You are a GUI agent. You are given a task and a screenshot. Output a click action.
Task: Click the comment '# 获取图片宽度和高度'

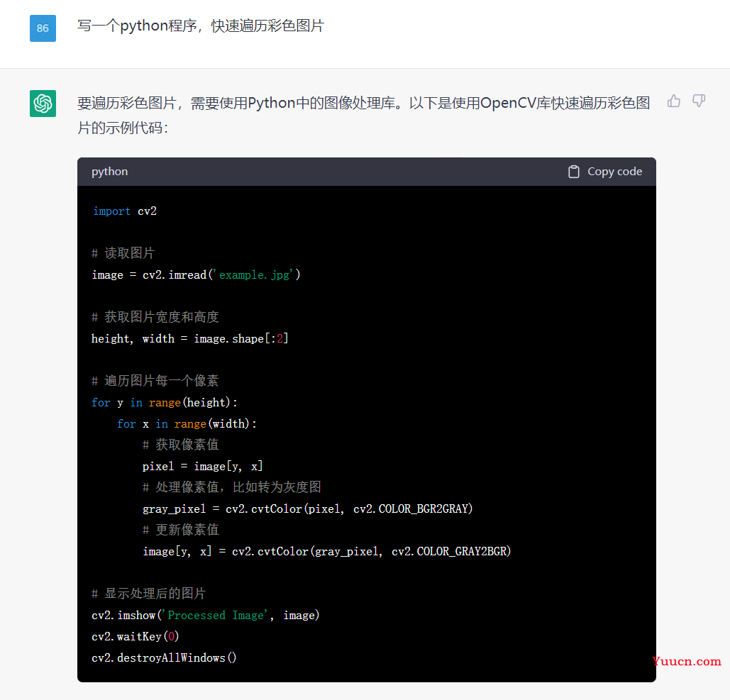pyautogui.click(x=155, y=318)
